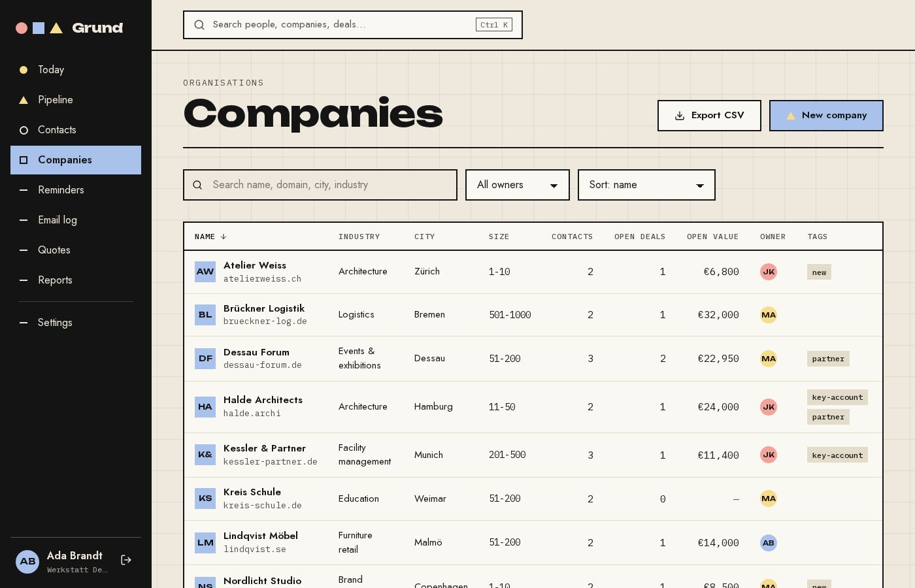This screenshot has width=915, height=588.
Task: Open Email log in the sidebar
Action: point(76,220)
